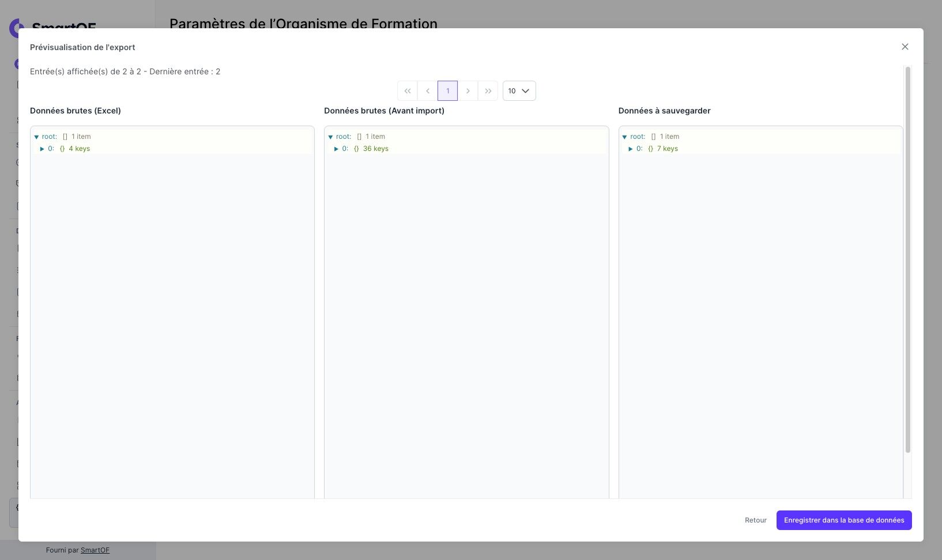Expand item 0 arrow in Avant import panel
942x560 pixels.
(336, 149)
